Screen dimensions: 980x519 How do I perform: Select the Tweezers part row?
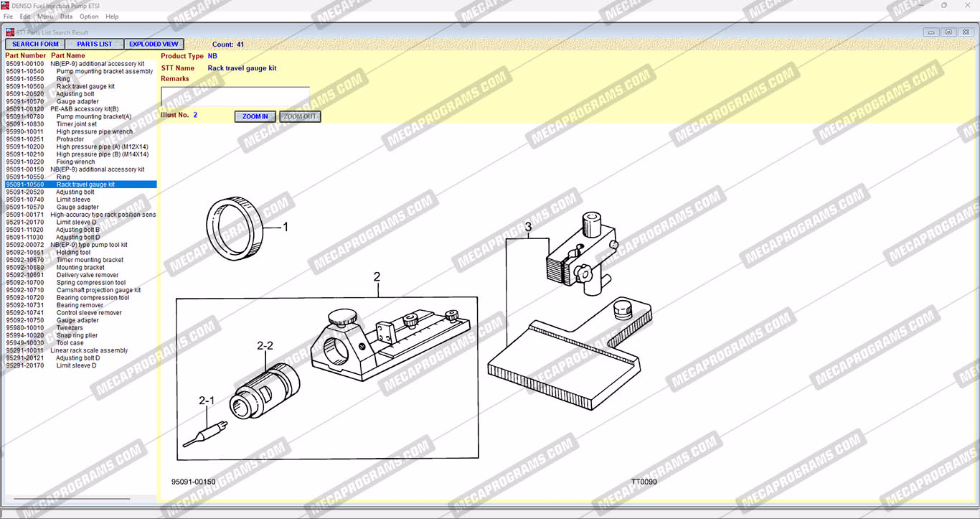click(x=70, y=328)
